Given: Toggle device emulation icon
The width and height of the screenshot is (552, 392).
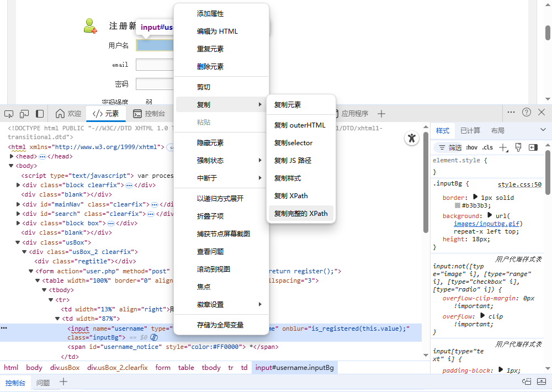Looking at the screenshot, I should coord(24,114).
